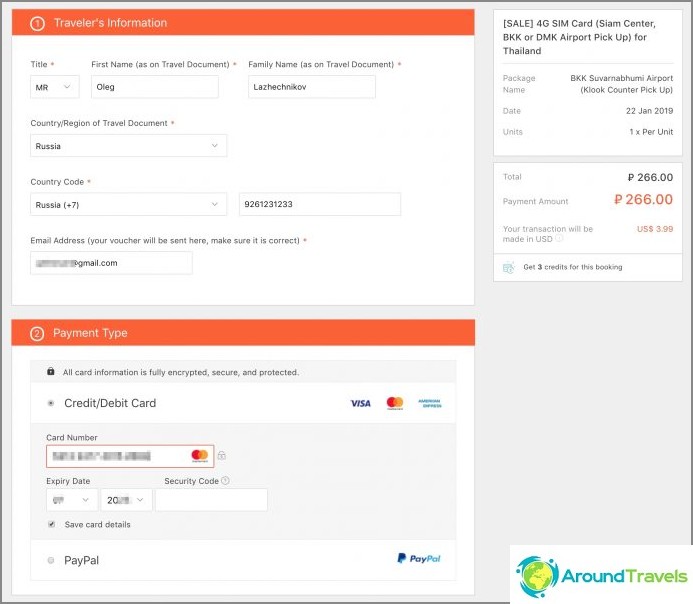This screenshot has width=693, height=604.
Task: Click the Mastercard logo beside Visa
Action: tap(395, 403)
